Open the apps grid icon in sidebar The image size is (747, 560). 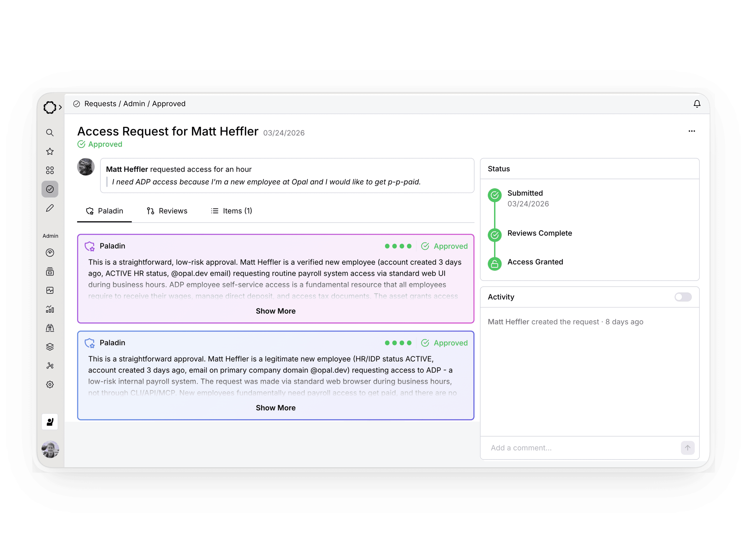(50, 170)
